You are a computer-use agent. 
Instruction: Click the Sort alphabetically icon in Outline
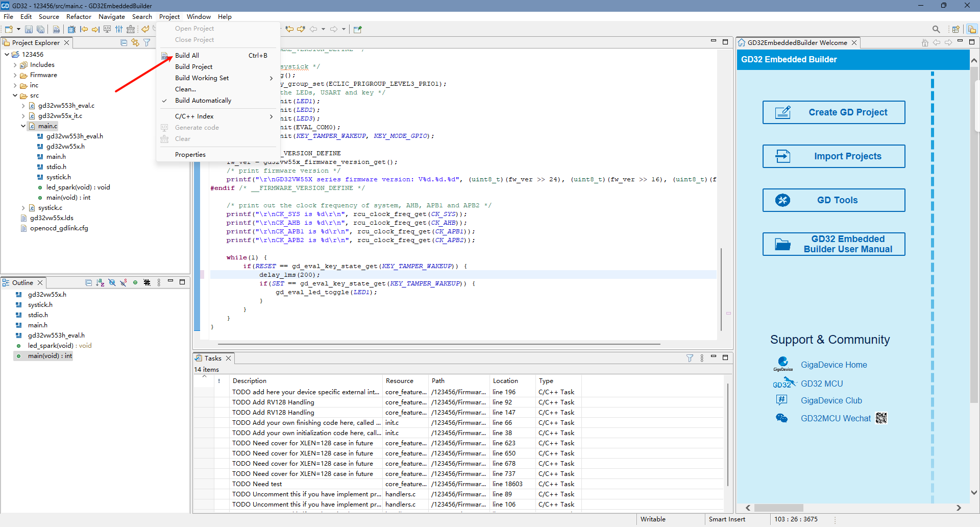coord(100,282)
